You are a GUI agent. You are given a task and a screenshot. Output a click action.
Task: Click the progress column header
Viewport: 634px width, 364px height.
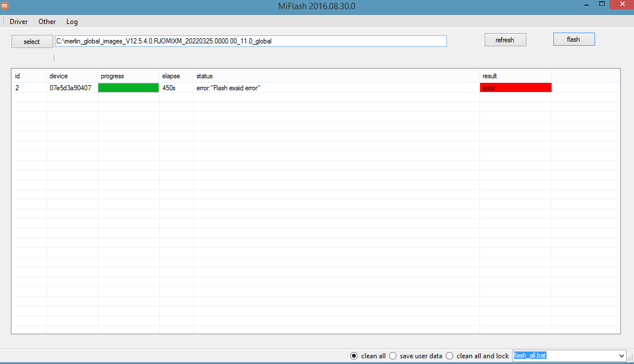(x=129, y=76)
